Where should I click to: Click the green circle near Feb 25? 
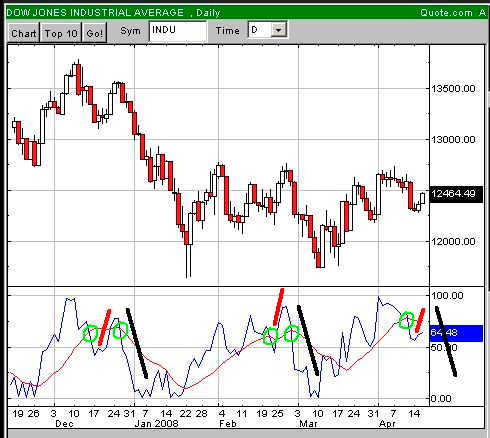click(270, 336)
